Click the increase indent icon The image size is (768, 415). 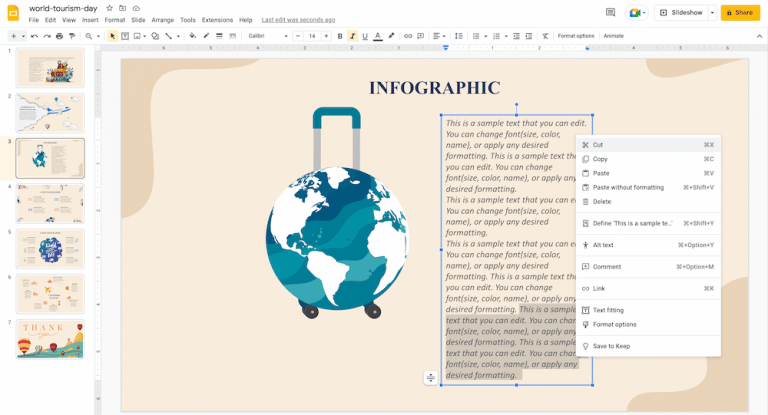tap(529, 36)
